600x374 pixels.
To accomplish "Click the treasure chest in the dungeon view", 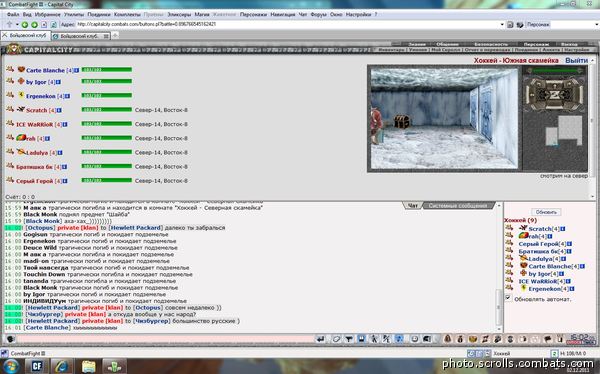I will (401, 122).
